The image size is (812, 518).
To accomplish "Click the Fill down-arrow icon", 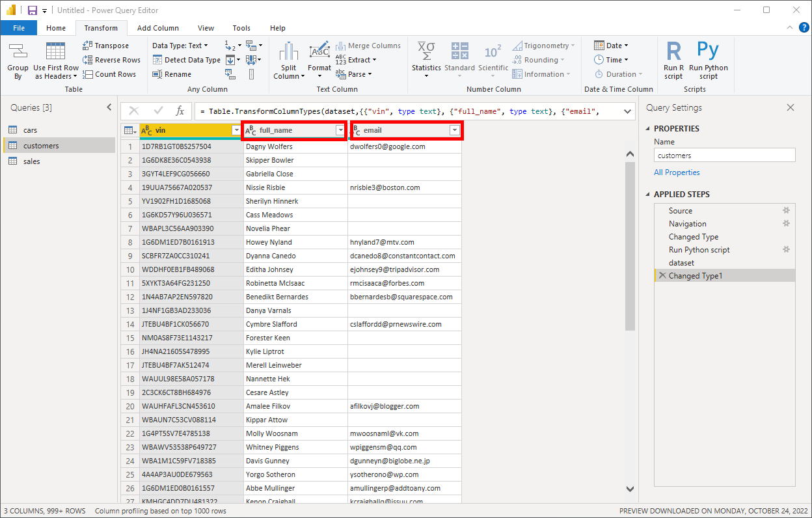I will click(231, 60).
